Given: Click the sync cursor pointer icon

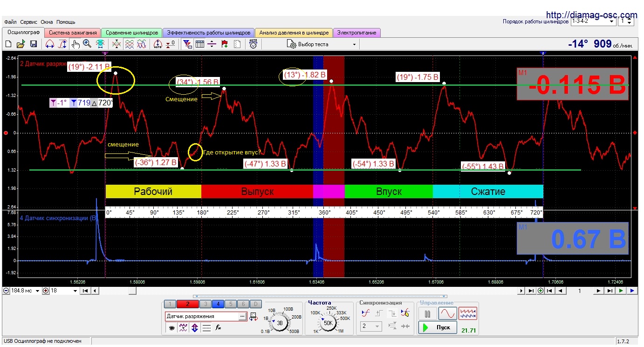Looking at the screenshot, I should (x=405, y=313).
